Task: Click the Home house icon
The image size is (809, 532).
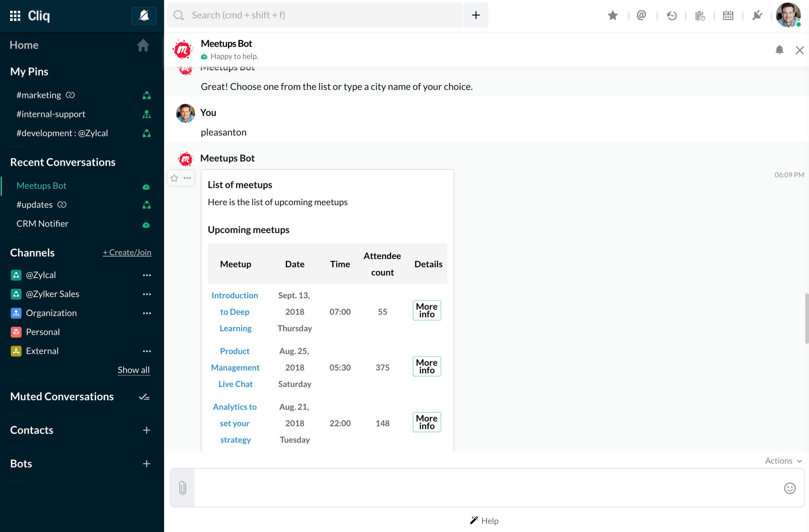Action: point(143,45)
